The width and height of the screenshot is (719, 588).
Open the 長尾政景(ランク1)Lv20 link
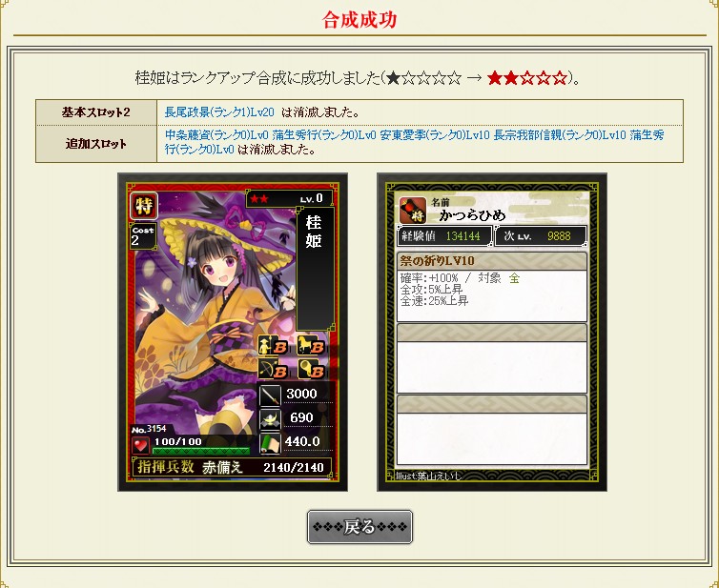tap(219, 112)
